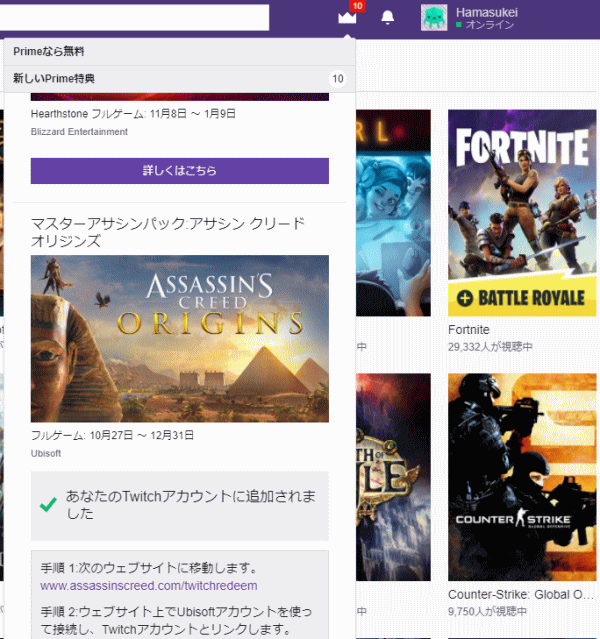Open the notifications bell
Viewport: 600px width, 639px height.
[387, 18]
